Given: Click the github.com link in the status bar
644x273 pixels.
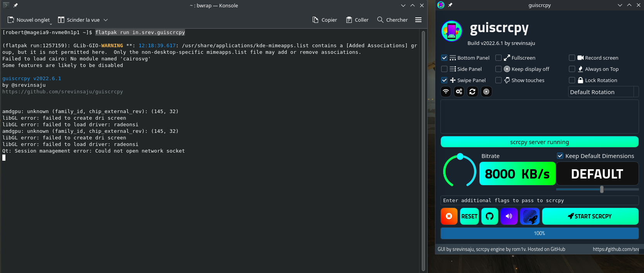Looking at the screenshot, I should point(616,249).
